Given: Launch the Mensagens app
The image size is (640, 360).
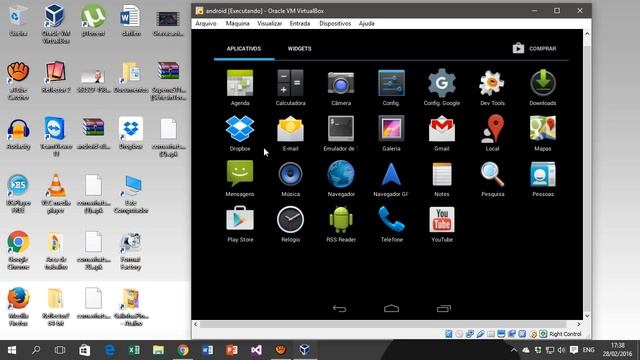Looking at the screenshot, I should pyautogui.click(x=240, y=178).
